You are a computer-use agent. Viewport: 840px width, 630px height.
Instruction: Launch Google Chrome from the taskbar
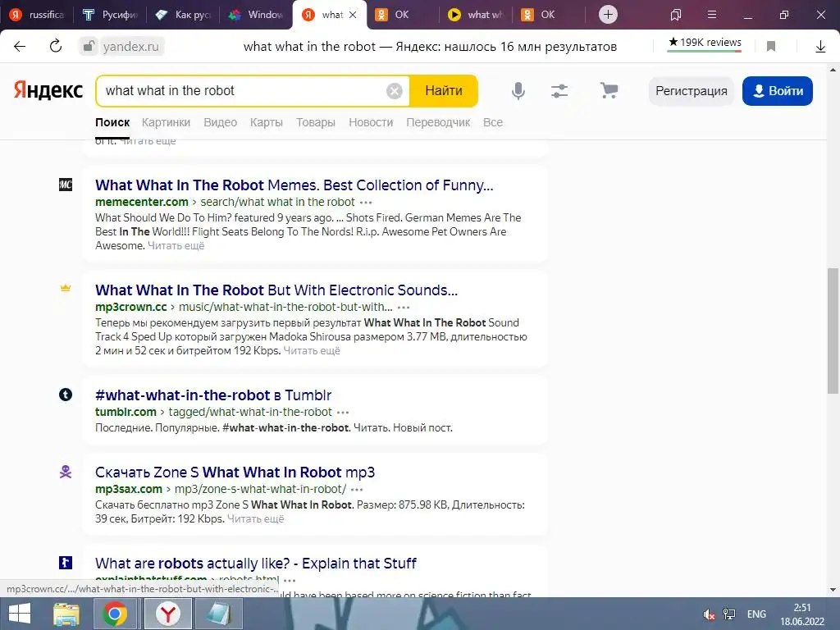tap(115, 614)
